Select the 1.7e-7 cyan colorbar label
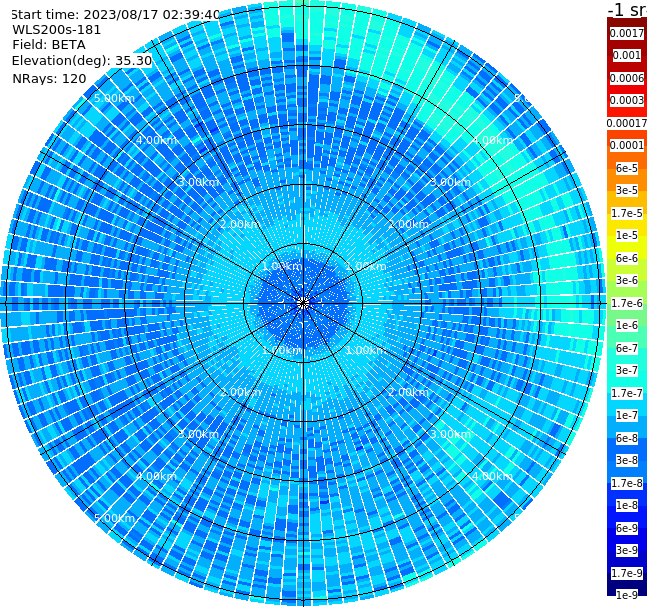This screenshot has width=647, height=607. pos(626,393)
